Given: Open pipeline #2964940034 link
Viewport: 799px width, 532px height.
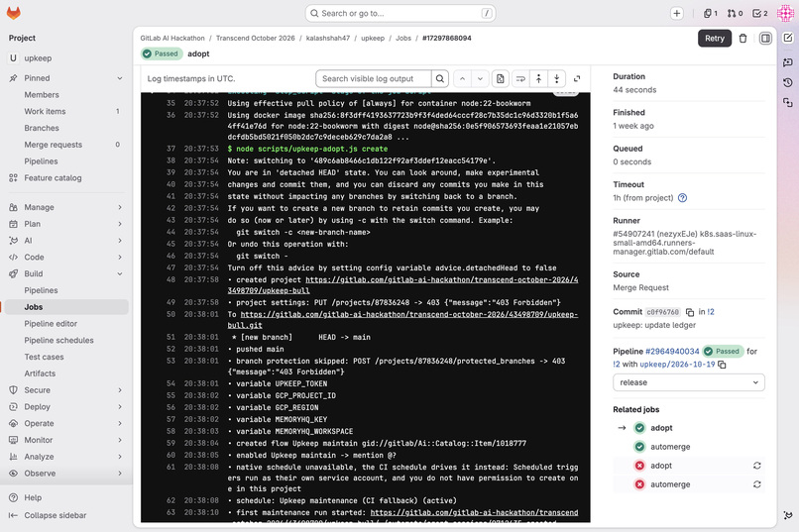Looking at the screenshot, I should 672,352.
